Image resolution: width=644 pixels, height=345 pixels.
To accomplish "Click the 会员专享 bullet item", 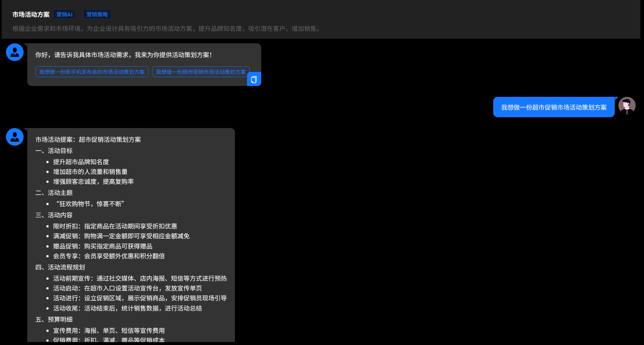I will point(109,256).
